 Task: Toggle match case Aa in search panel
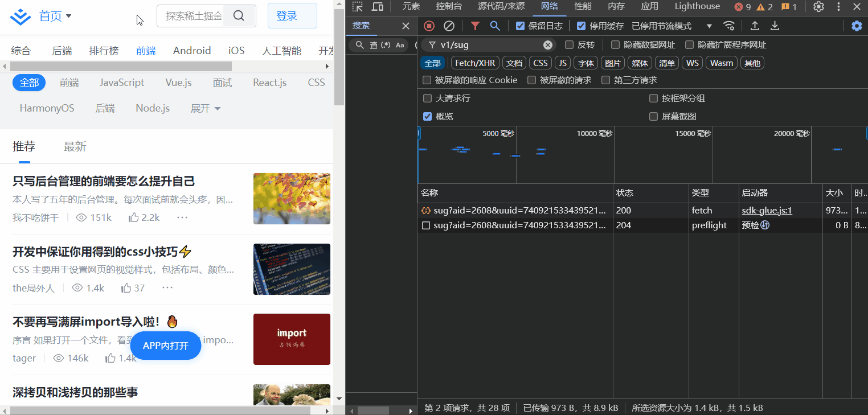coord(400,45)
